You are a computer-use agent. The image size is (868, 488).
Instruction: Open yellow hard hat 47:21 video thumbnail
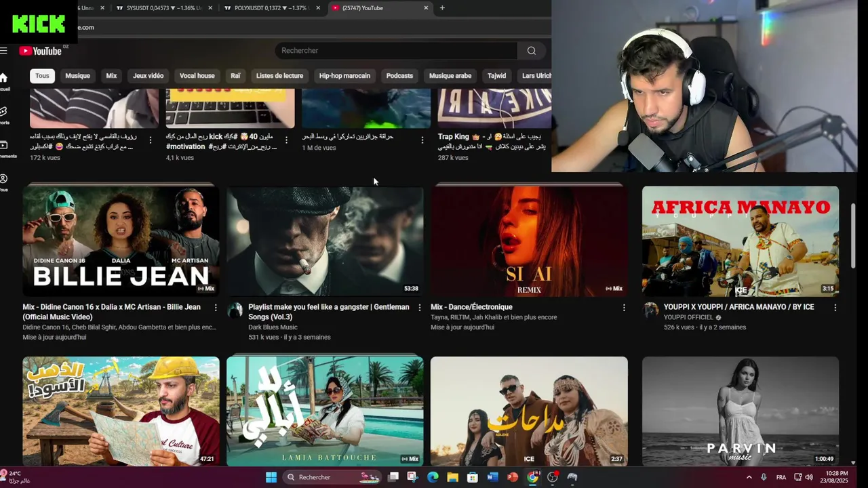coord(121,411)
